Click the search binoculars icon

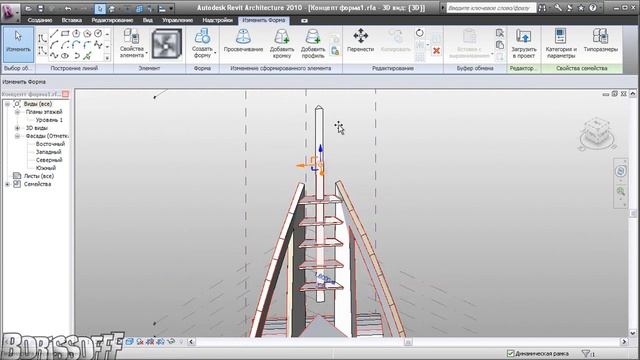pos(542,8)
